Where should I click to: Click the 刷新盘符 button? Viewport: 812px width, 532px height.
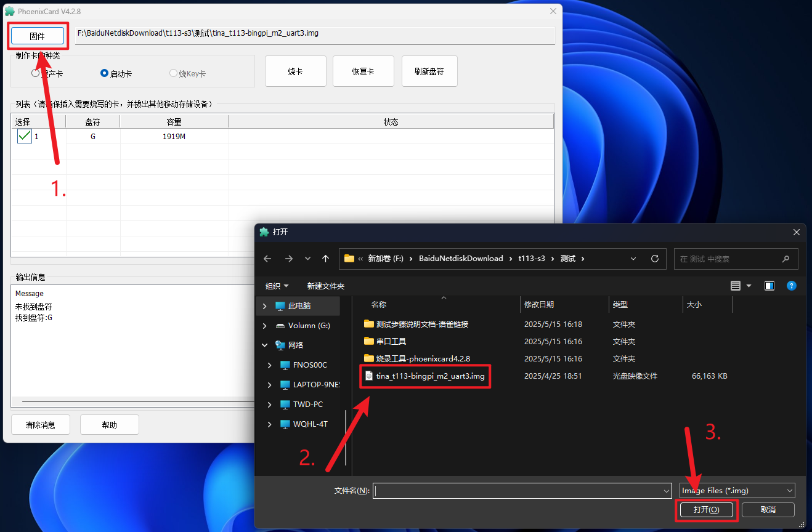tap(429, 71)
